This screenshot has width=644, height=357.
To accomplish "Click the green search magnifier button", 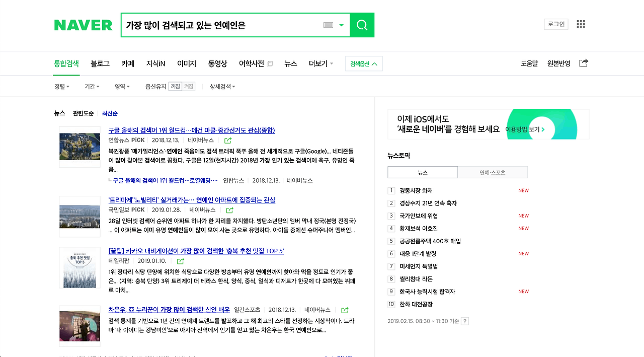I will coord(362,25).
